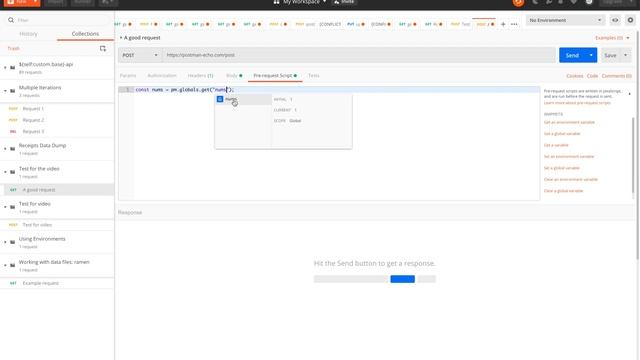Click the filter search magnifier icon

(11, 20)
